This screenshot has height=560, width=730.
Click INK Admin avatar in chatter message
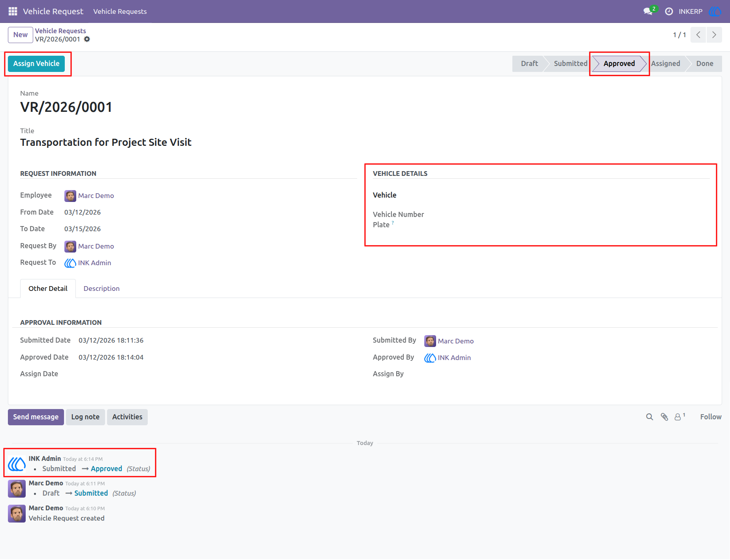tap(17, 464)
